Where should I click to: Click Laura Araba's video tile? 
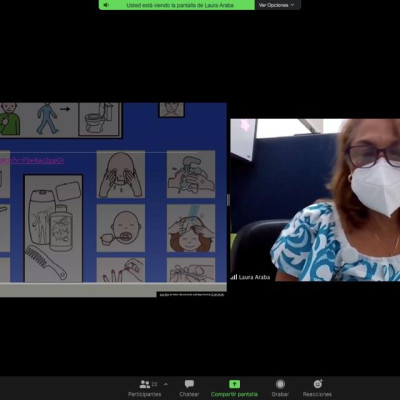(315, 200)
